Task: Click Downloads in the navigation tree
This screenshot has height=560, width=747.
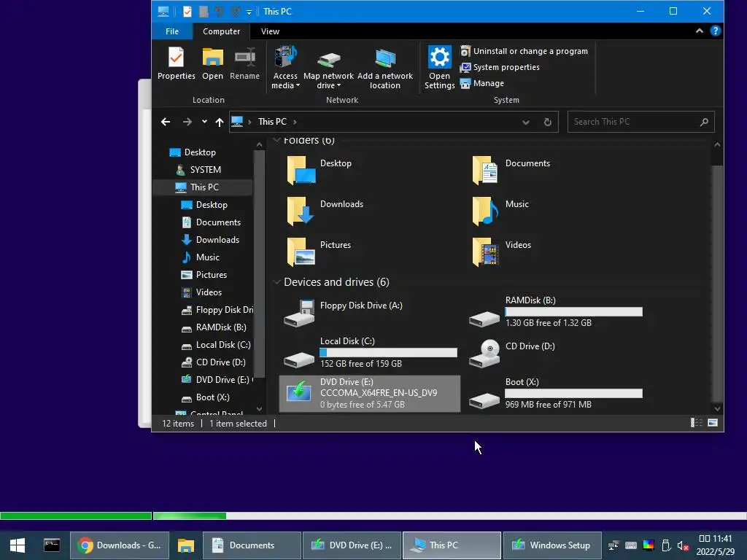Action: tap(217, 240)
